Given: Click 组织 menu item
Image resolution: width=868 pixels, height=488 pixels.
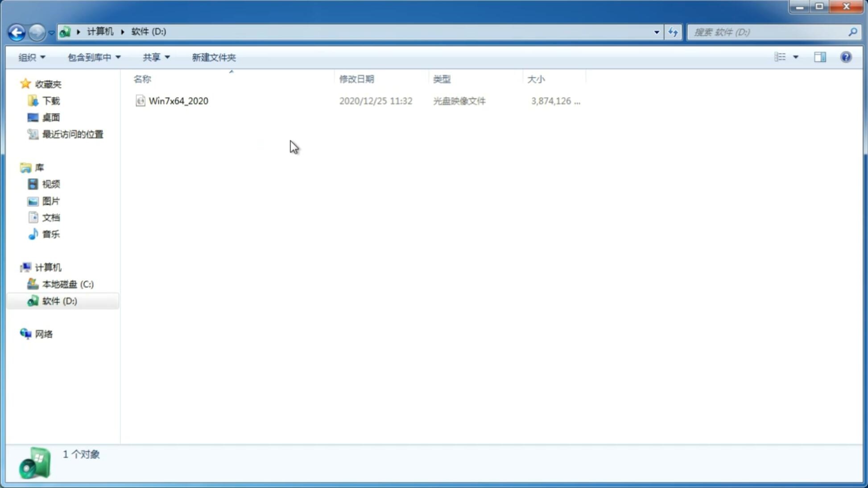Looking at the screenshot, I should click(x=32, y=57).
